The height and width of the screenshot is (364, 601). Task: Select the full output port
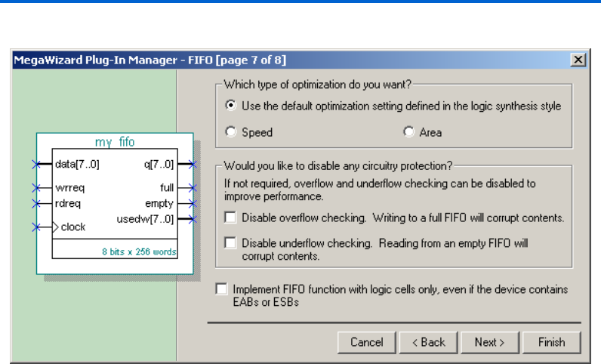[167, 187]
